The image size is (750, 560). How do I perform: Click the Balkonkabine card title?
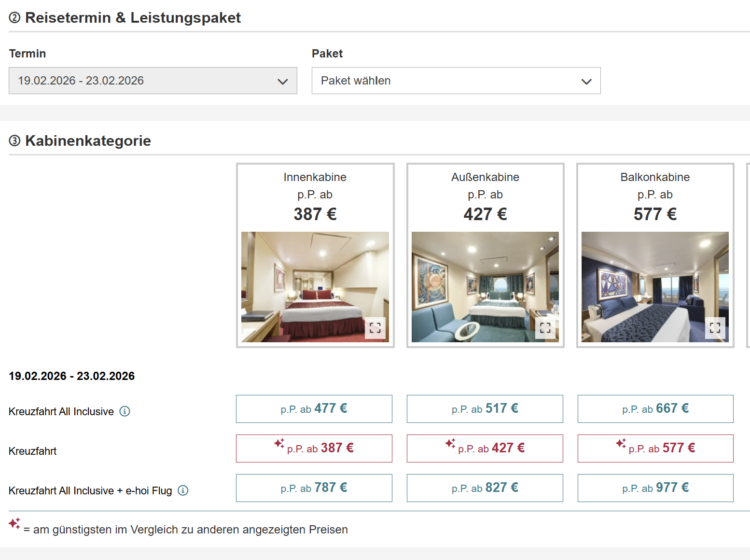655,177
